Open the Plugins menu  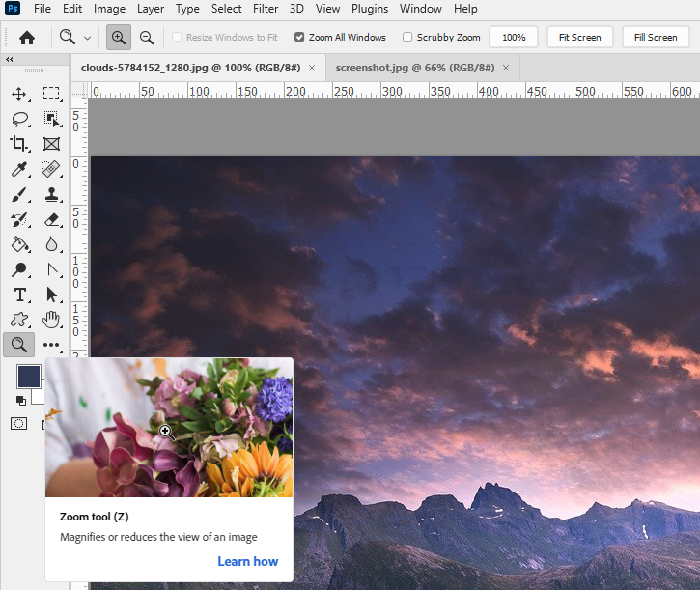pyautogui.click(x=370, y=9)
